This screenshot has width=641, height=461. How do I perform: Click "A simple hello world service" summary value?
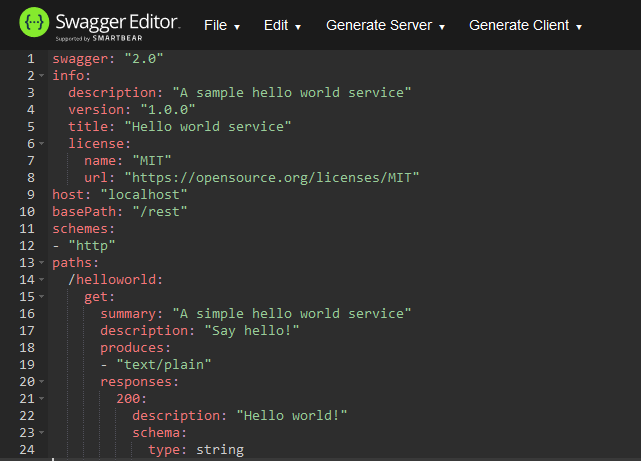click(x=291, y=313)
